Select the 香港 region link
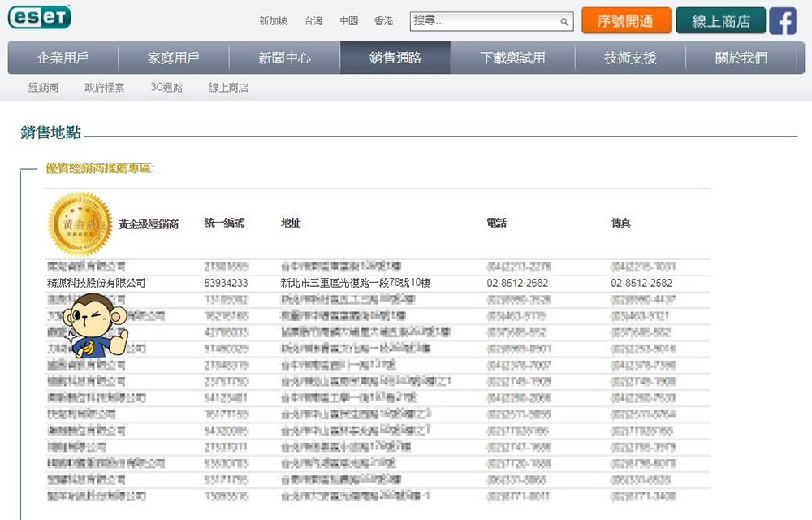 [384, 21]
